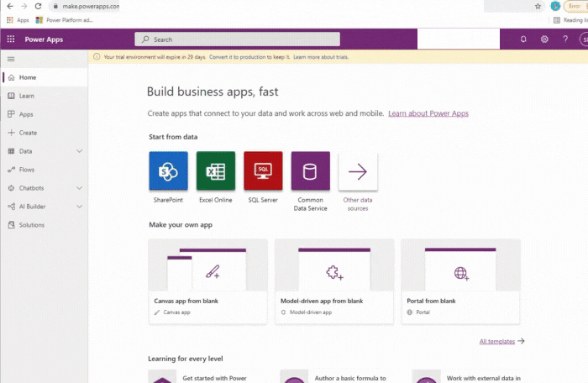This screenshot has height=383, width=588.
Task: Open Apps in left navigation
Action: click(x=45, y=114)
